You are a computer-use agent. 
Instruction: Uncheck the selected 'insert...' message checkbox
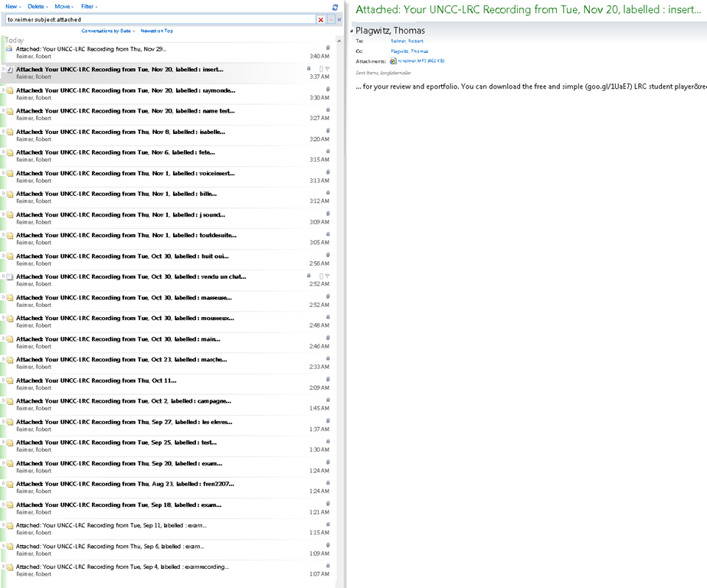point(10,69)
